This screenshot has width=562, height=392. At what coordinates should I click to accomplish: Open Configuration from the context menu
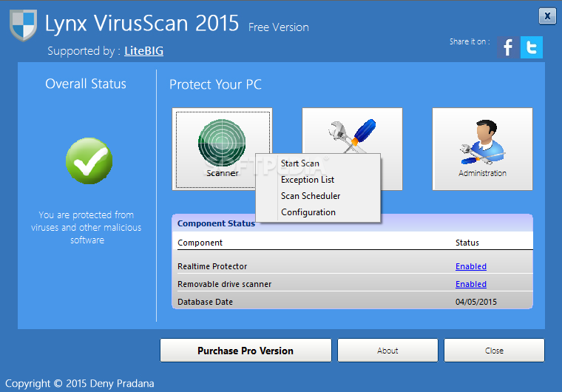pos(318,212)
